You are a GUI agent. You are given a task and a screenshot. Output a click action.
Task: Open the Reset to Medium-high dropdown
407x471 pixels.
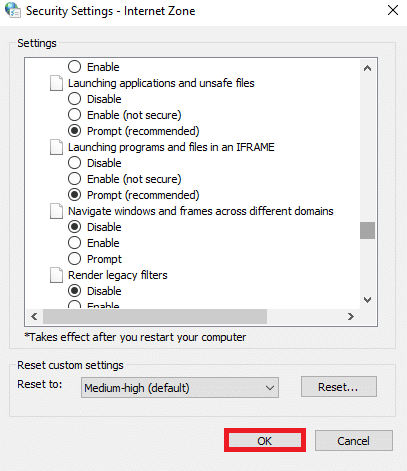click(x=180, y=388)
